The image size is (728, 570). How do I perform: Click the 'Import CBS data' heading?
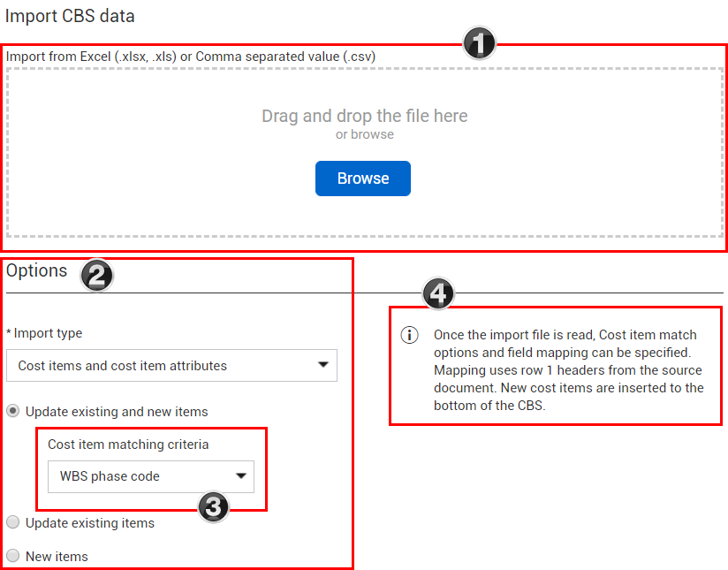(71, 16)
